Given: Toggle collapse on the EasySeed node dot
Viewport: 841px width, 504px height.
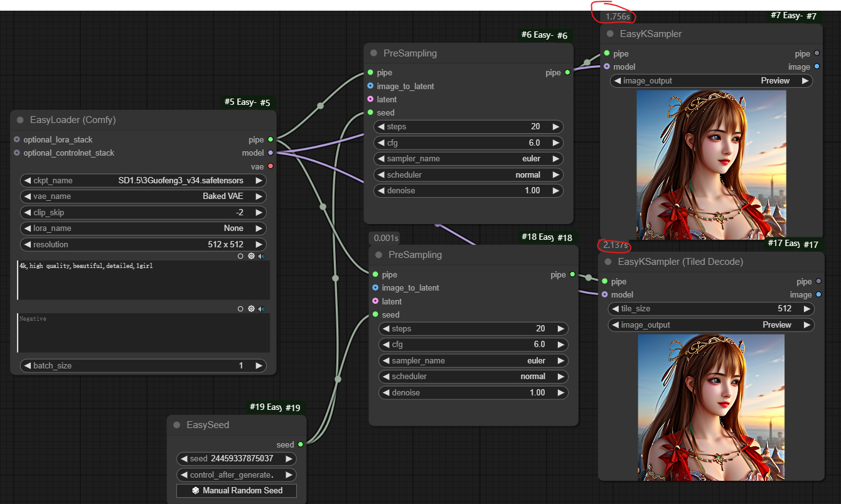Looking at the screenshot, I should tap(177, 425).
